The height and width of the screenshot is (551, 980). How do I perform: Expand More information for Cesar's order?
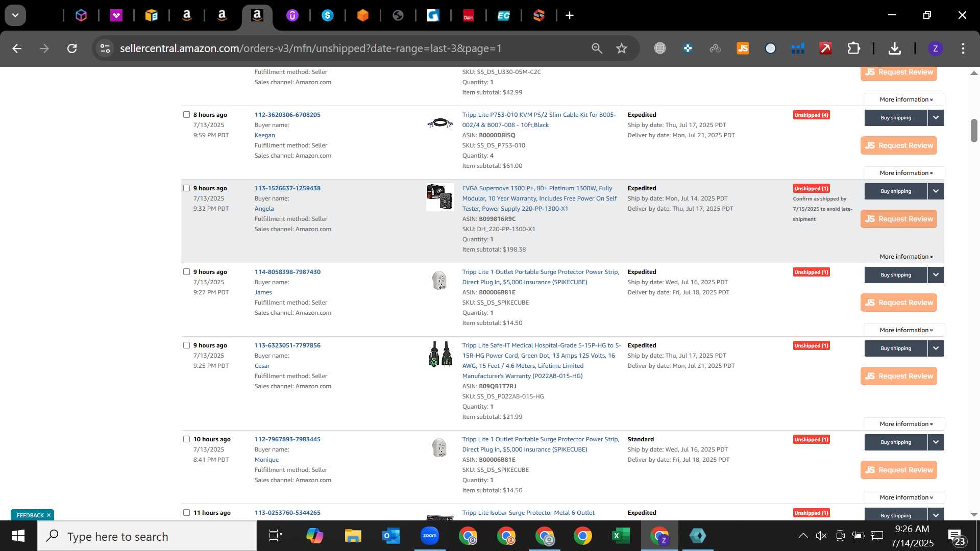tap(905, 424)
